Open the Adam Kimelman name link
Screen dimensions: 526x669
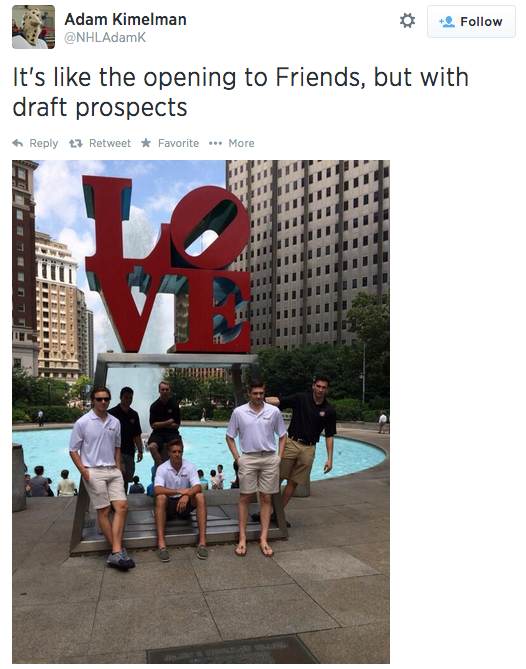pos(125,19)
